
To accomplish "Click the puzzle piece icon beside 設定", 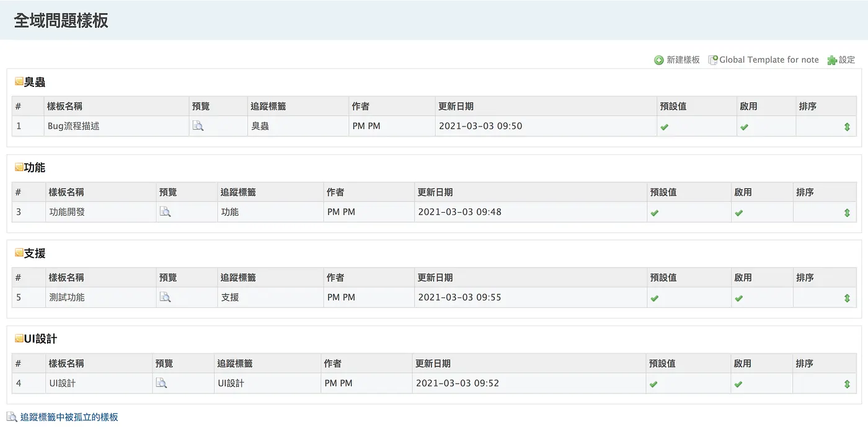I will 832,60.
